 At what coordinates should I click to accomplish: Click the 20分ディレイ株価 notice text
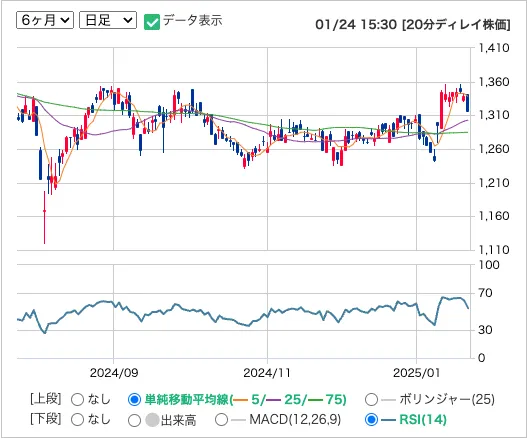pos(456,25)
